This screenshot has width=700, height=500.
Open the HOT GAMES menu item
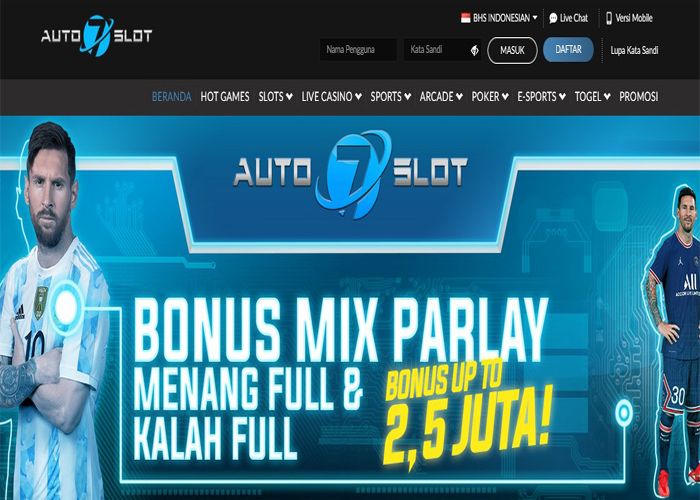(225, 96)
